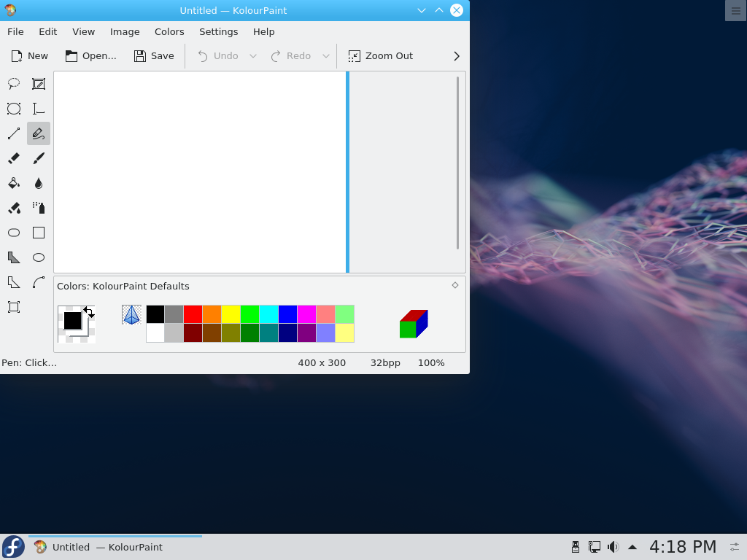Pick the bright blue color swatch
747x560 pixels.
(287, 314)
